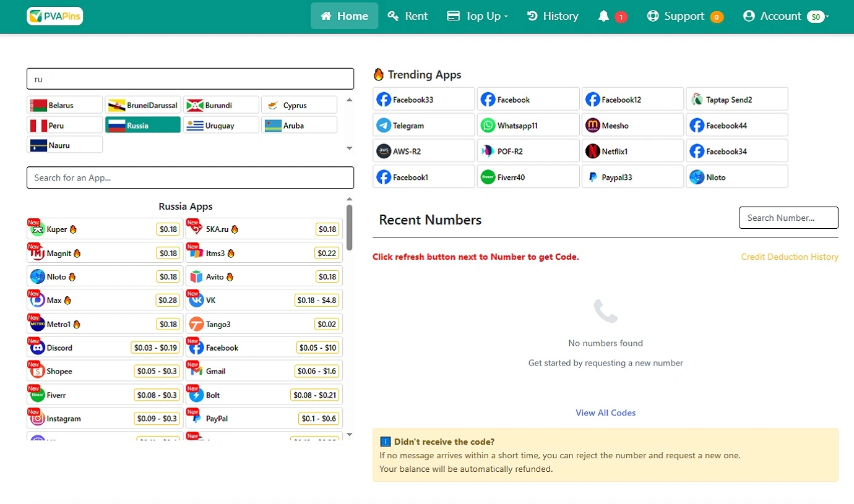This screenshot has height=504, width=854.
Task: Select the Metro1 app for Russia
Action: (x=105, y=324)
